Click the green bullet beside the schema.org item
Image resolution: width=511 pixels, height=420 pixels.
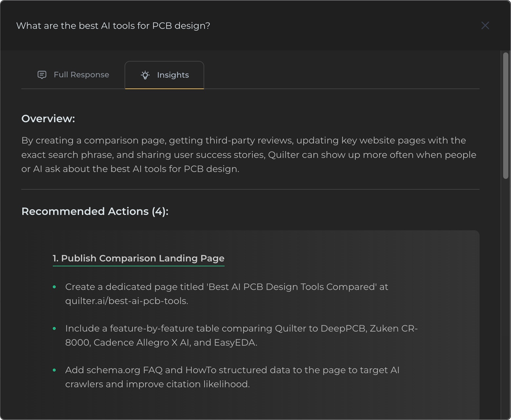[55, 371]
